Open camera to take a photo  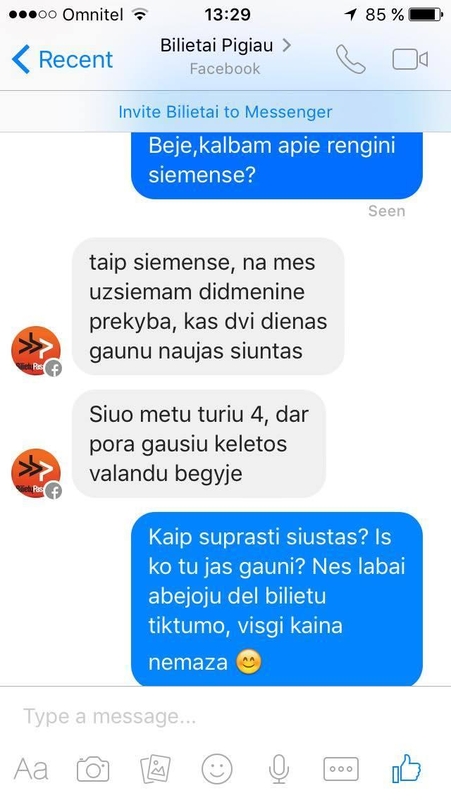tap(93, 769)
